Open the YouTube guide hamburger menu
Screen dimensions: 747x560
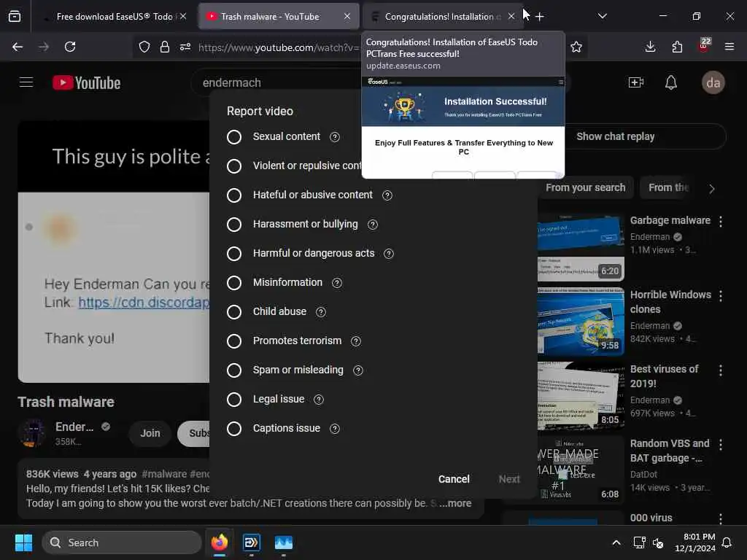[26, 82]
